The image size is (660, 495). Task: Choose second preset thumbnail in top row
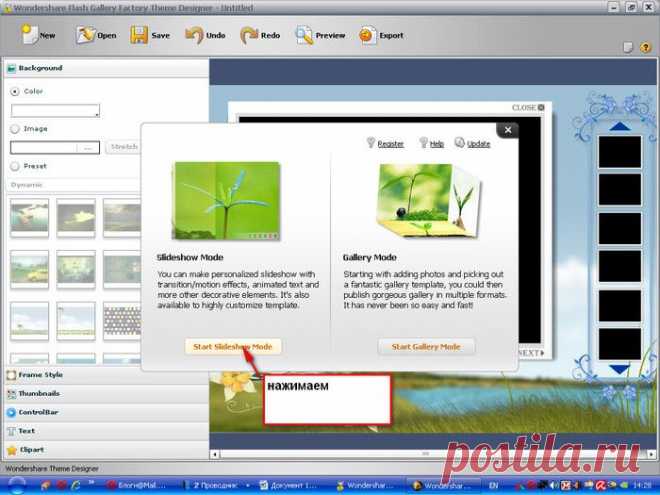(76, 218)
